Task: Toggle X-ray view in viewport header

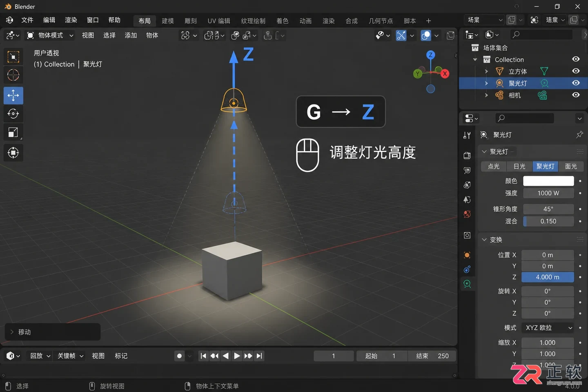Action: (450, 36)
